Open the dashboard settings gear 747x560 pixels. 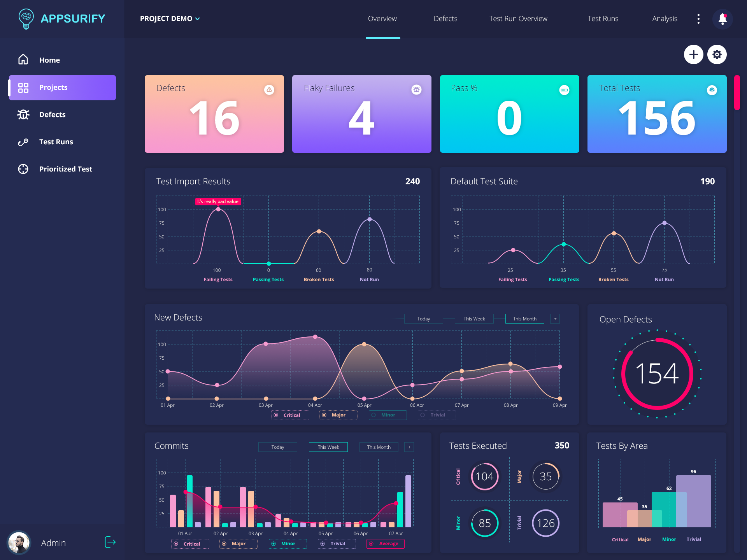717,54
